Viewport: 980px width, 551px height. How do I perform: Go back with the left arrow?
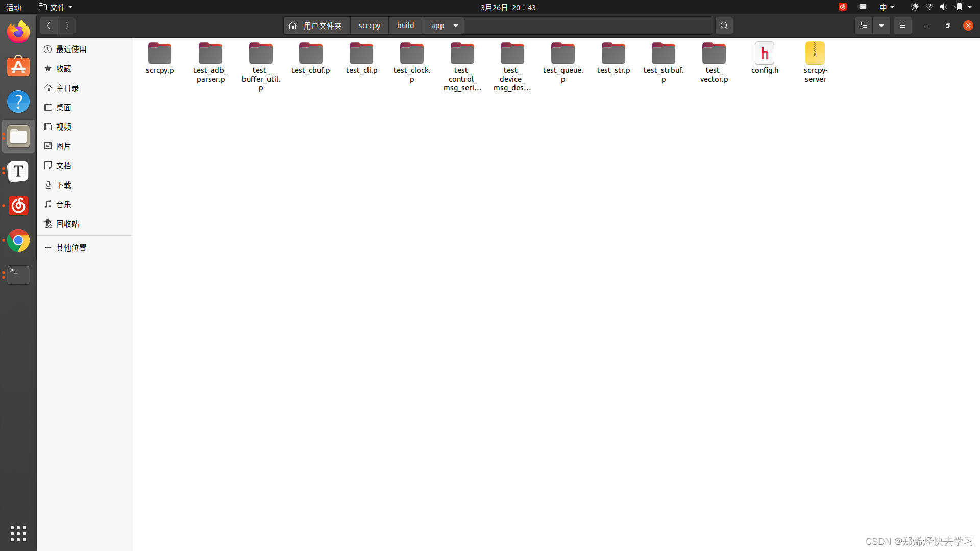pyautogui.click(x=49, y=26)
